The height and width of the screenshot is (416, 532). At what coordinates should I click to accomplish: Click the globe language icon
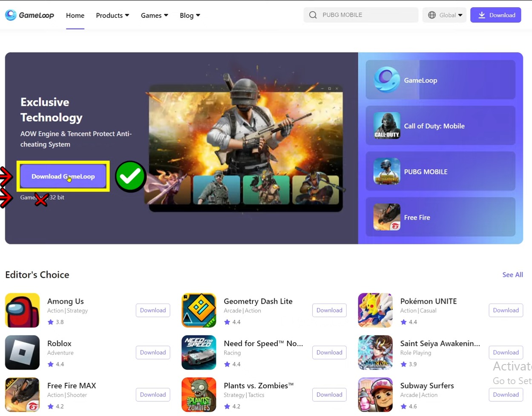click(432, 15)
